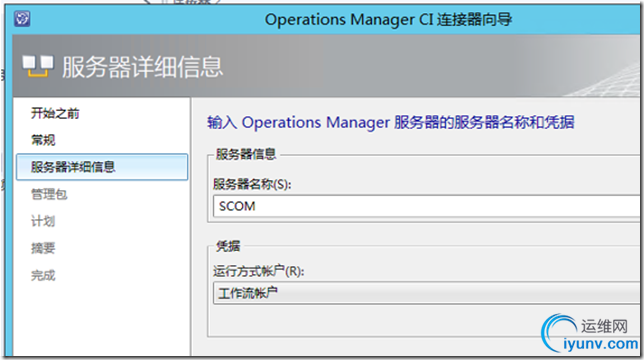Click the 凭据 group label

[228, 246]
